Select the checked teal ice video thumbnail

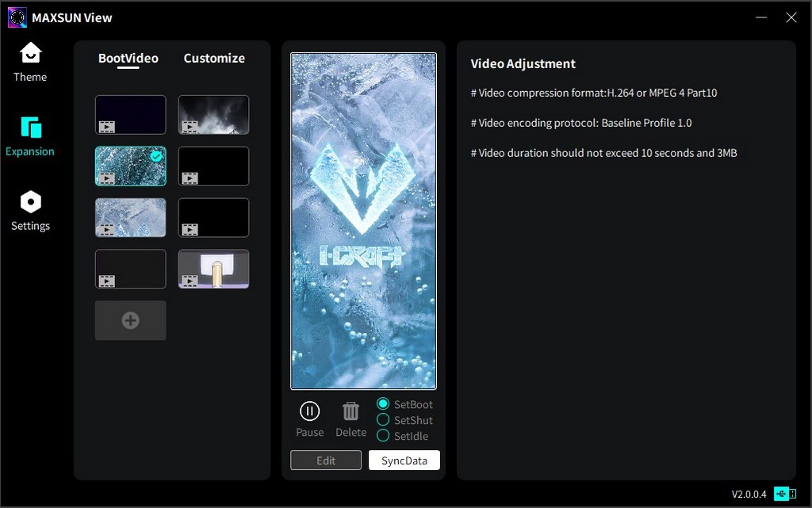131,166
